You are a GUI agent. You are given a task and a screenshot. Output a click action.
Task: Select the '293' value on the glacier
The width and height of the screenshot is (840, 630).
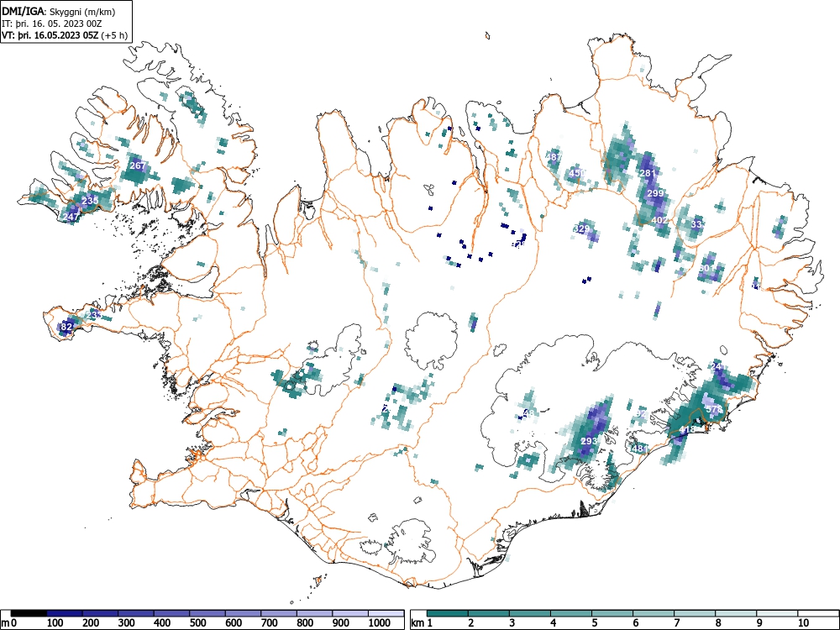point(589,441)
